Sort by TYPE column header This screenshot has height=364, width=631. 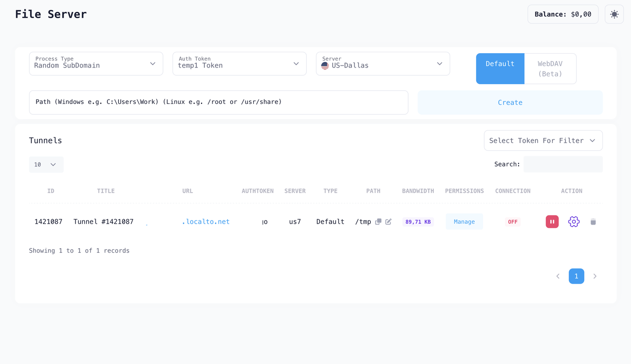tap(330, 191)
